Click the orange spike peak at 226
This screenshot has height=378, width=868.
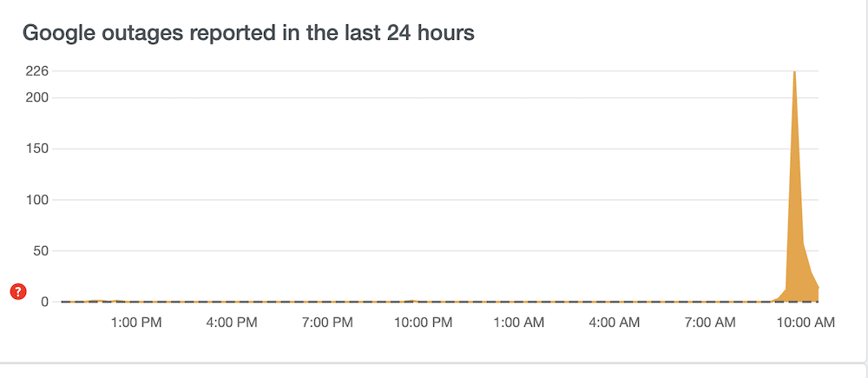coord(794,73)
